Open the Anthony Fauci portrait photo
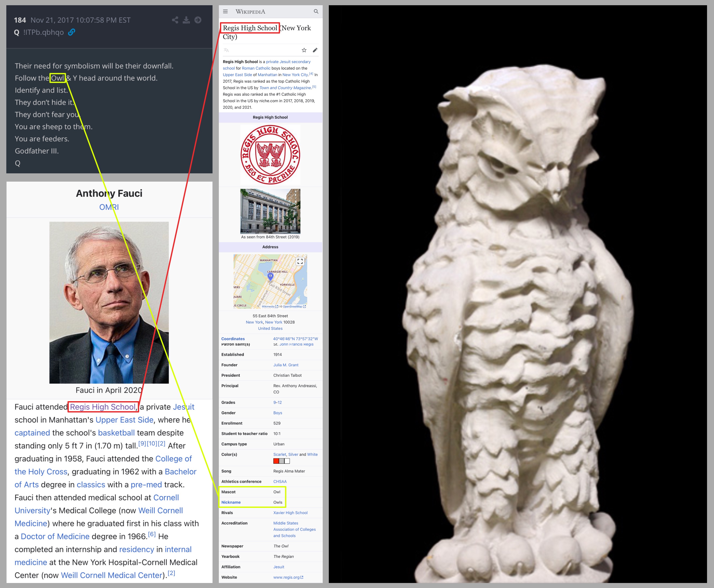 109,302
